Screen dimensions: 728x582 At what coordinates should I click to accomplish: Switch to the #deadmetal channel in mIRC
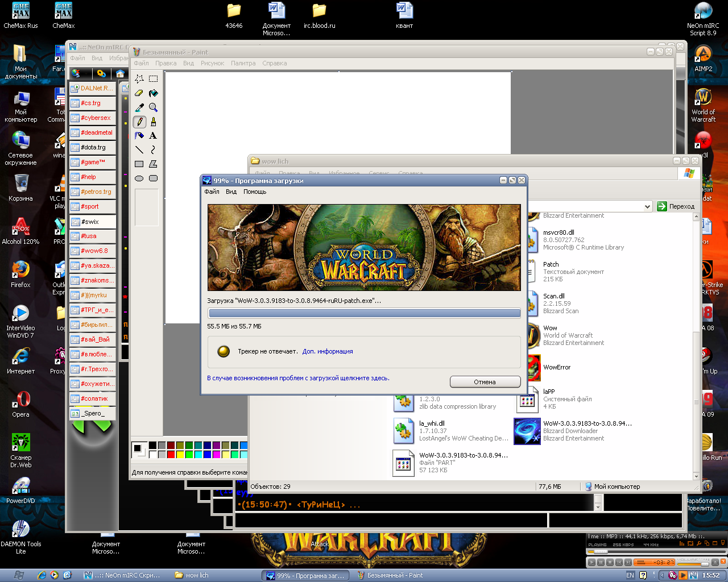92,133
